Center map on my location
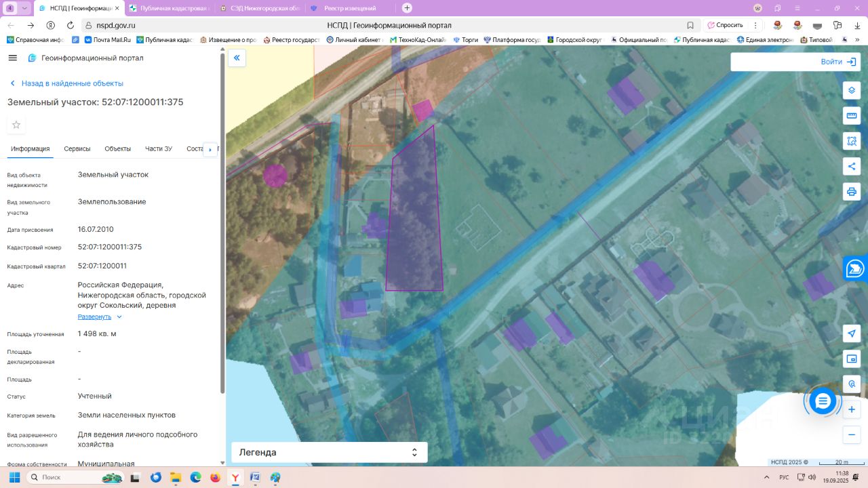868x488 pixels. tap(852, 333)
